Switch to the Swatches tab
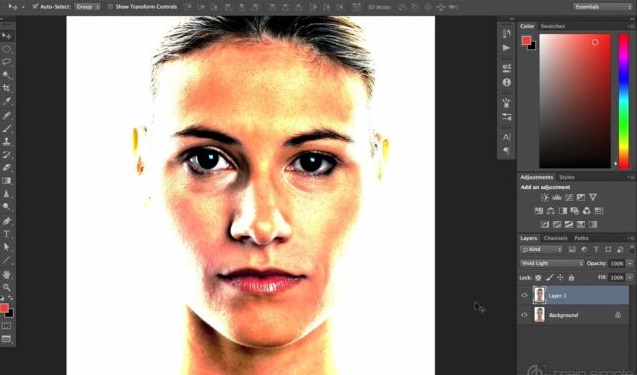637x375 pixels. tap(552, 26)
